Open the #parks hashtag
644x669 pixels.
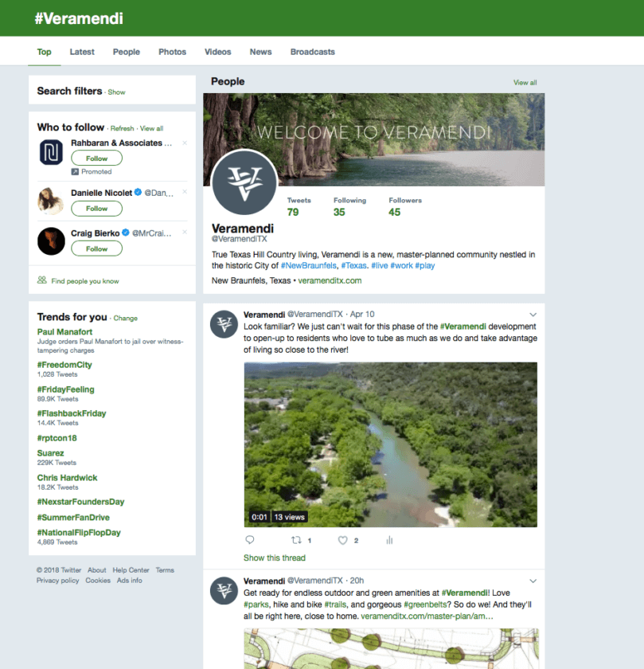click(x=256, y=604)
